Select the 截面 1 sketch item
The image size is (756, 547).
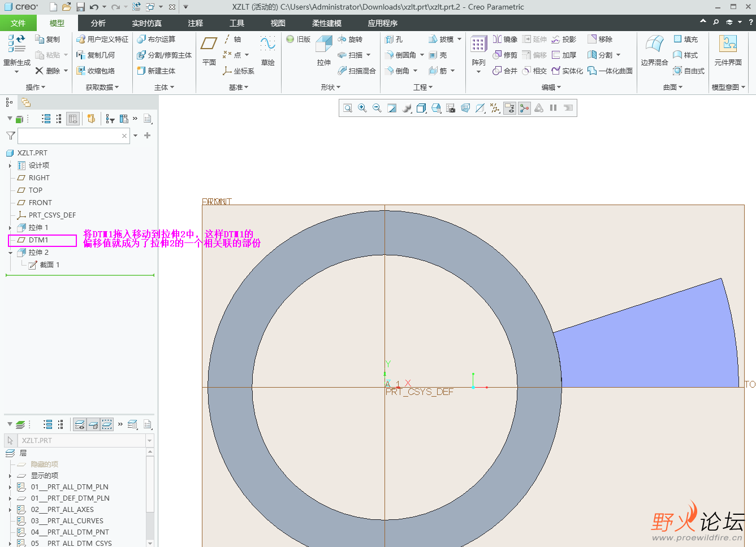tap(44, 265)
